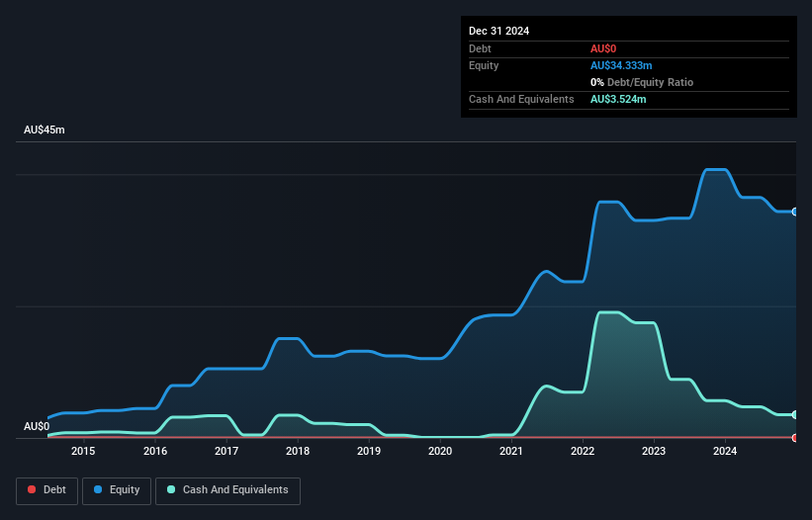The width and height of the screenshot is (812, 520).
Task: Click the blue Equity legend dot
Action: (x=98, y=489)
